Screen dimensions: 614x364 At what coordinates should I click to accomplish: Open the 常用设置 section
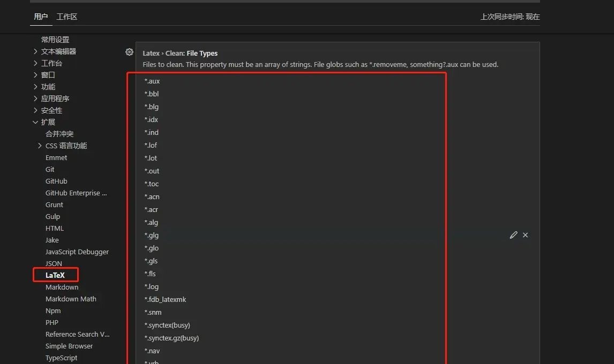(56, 39)
